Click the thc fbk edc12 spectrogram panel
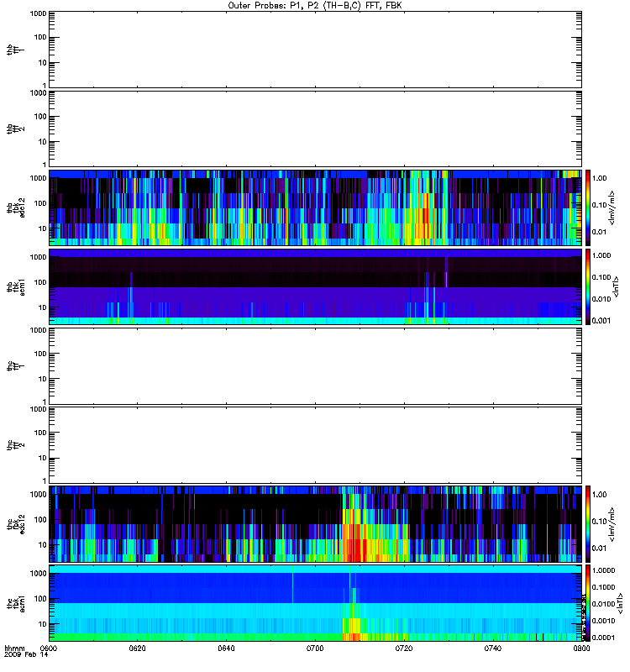Image resolution: width=630 pixels, height=672 pixels. pyautogui.click(x=316, y=523)
